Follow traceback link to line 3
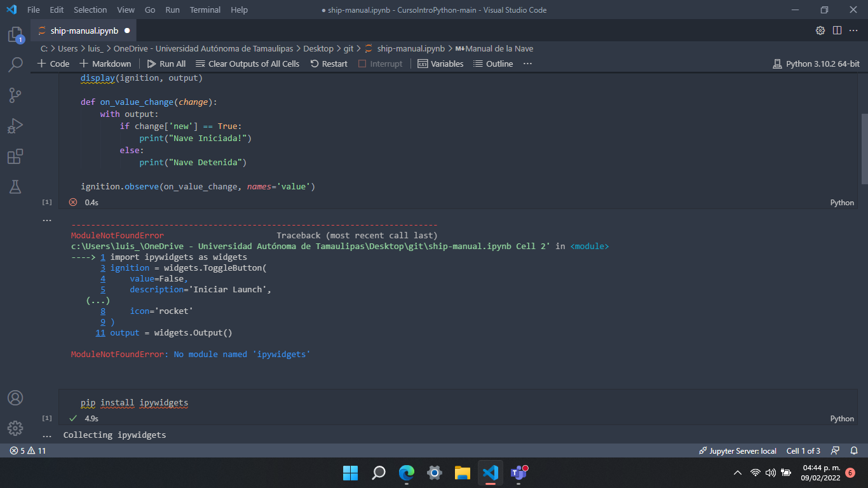 click(103, 268)
